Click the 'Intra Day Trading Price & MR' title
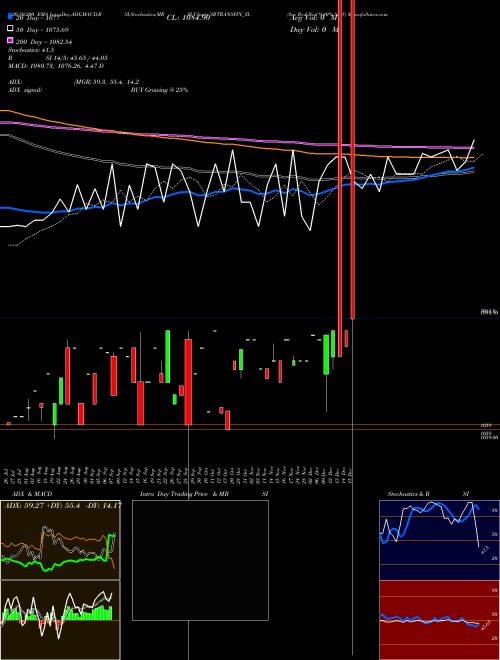 coord(184,494)
